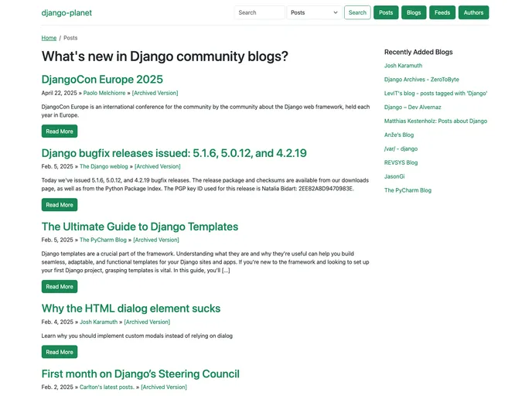Click the 'Recently Added Blogs' sidebar heading
The width and height of the screenshot is (532, 396).
pos(418,52)
